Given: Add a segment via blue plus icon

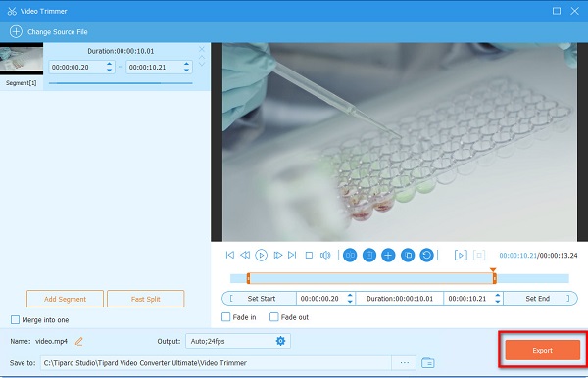Looking at the screenshot, I should pyautogui.click(x=388, y=256).
